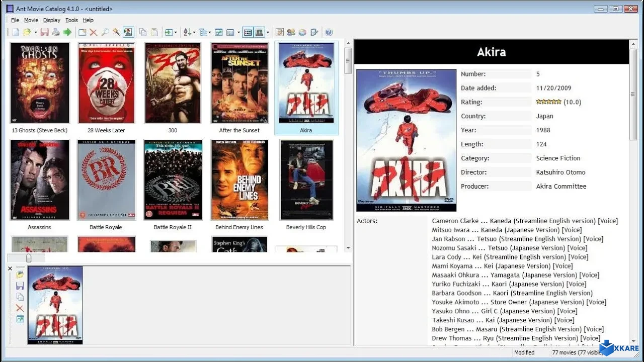Select the Battle Royale movie thumbnail
This screenshot has width=644, height=362.
106,179
